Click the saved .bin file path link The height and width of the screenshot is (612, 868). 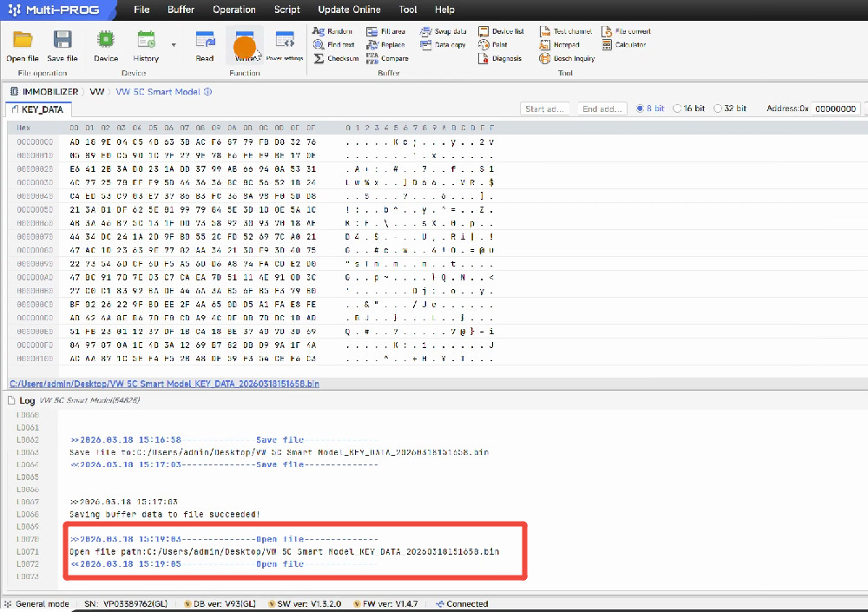[164, 383]
